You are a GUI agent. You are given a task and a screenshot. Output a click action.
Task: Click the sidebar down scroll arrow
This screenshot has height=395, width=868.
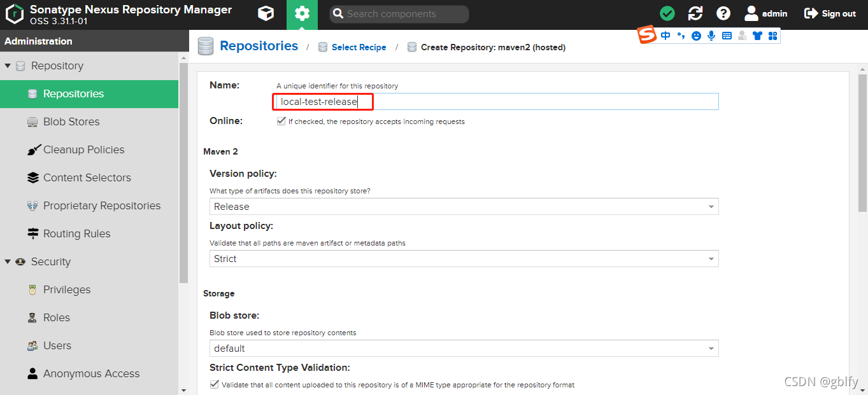click(184, 390)
